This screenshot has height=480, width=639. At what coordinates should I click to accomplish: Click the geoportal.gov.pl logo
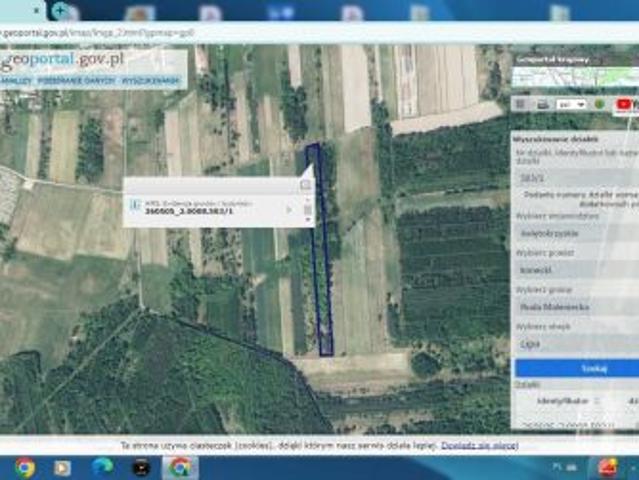pyautogui.click(x=63, y=60)
